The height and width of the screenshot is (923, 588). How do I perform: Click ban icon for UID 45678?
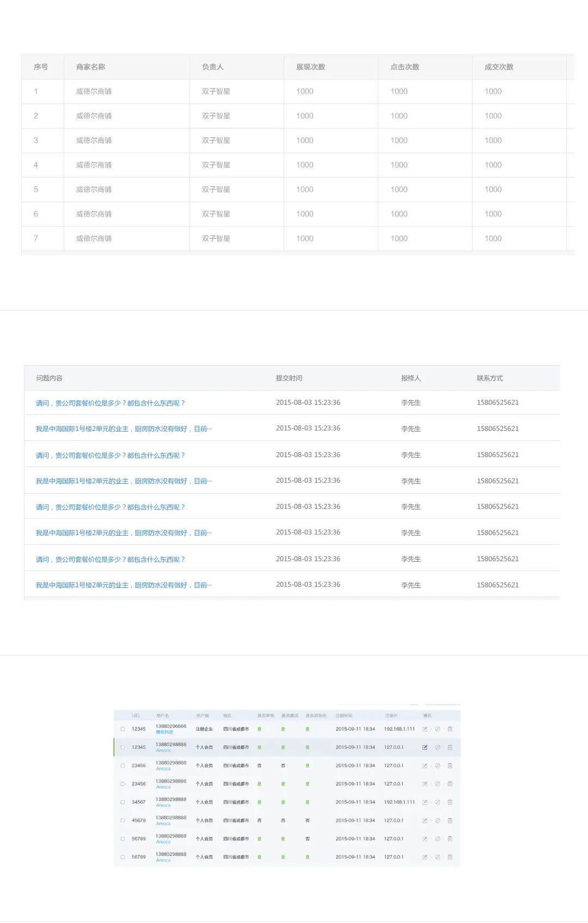coord(437,821)
